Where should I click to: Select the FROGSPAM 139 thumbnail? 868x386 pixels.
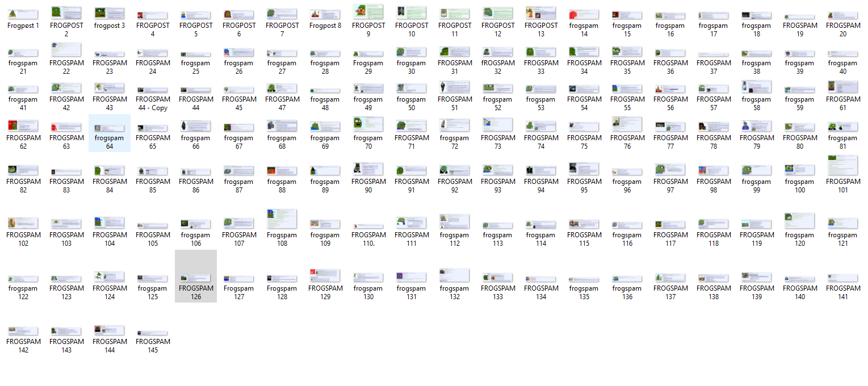[x=757, y=277]
